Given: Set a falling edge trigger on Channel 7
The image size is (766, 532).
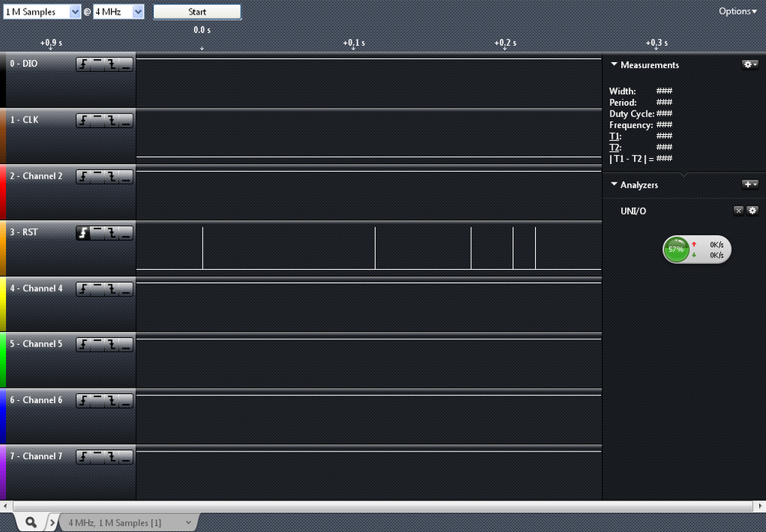Looking at the screenshot, I should click(112, 457).
